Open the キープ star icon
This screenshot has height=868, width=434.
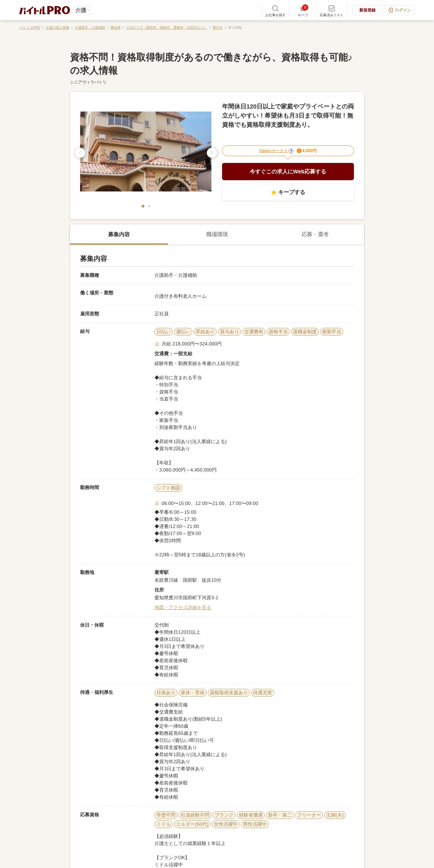[x=303, y=10]
